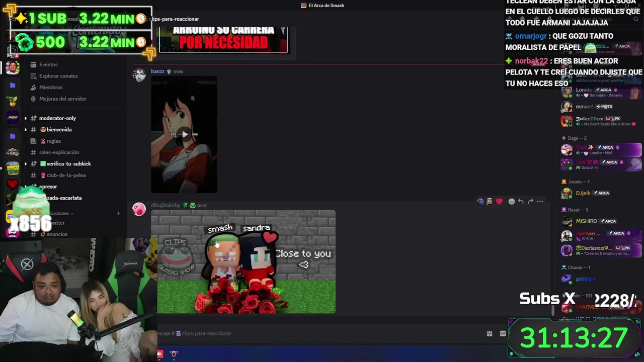Viewport: 644px width, 362px height.
Task: Select the plant pot server icon
Action: tap(13, 101)
